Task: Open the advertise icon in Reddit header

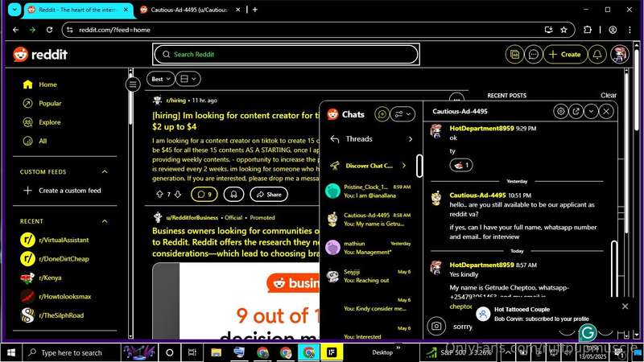Action: click(x=514, y=54)
